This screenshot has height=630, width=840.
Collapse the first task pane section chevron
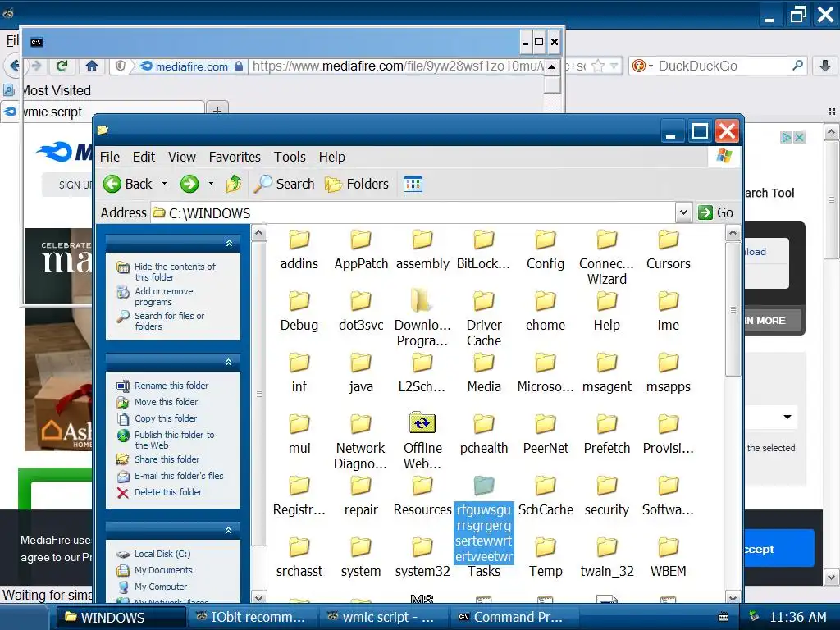pyautogui.click(x=230, y=243)
